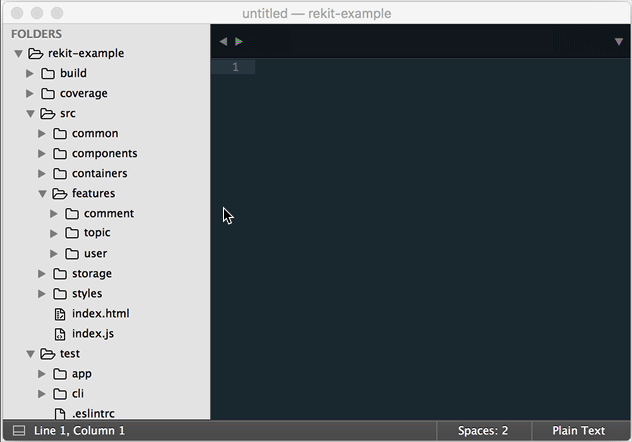632x442 pixels.
Task: Select the features folder label
Action: 94,193
